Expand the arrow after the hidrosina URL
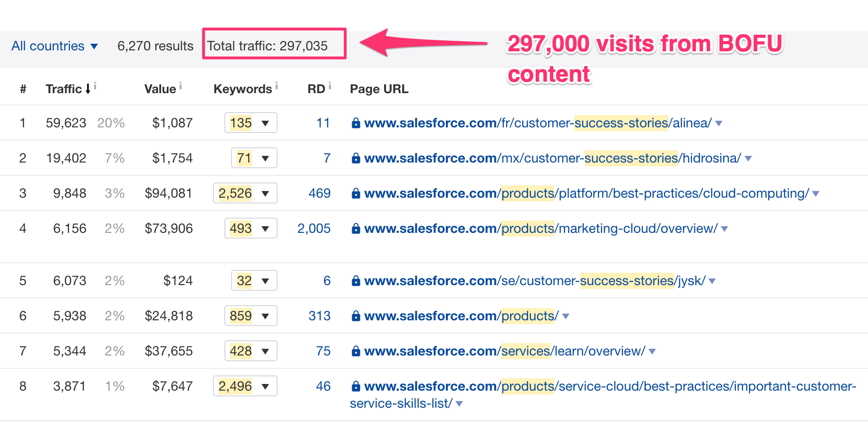 point(748,159)
